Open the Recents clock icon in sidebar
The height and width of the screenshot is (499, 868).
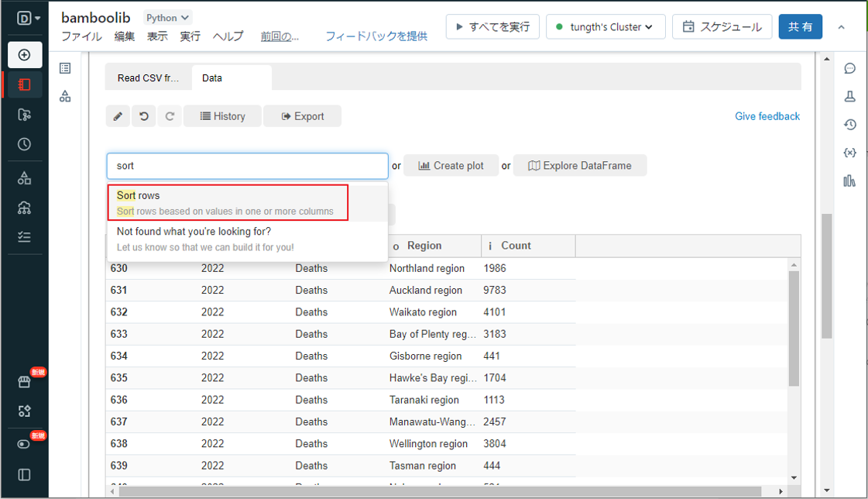click(24, 144)
